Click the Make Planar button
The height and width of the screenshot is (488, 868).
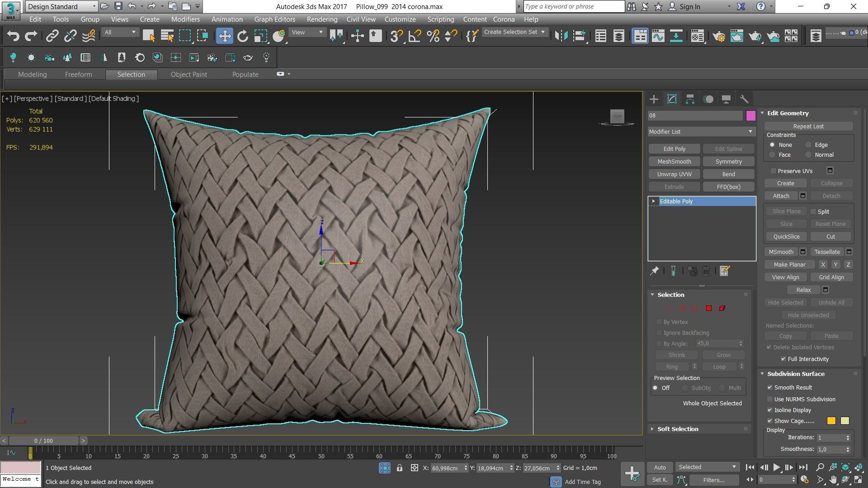click(x=789, y=264)
